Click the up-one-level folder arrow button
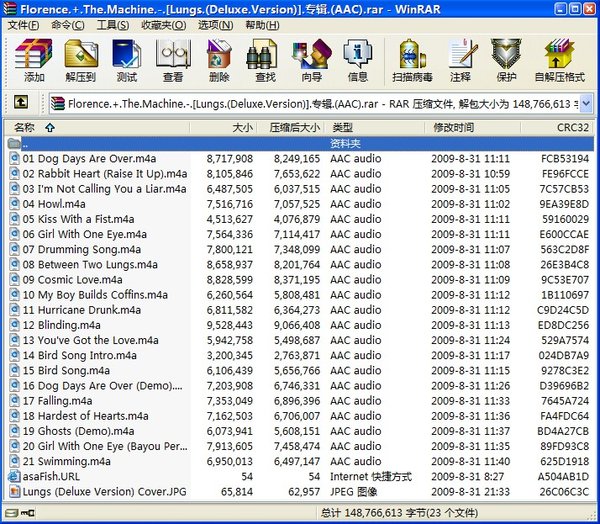600x524 pixels. coord(21,102)
